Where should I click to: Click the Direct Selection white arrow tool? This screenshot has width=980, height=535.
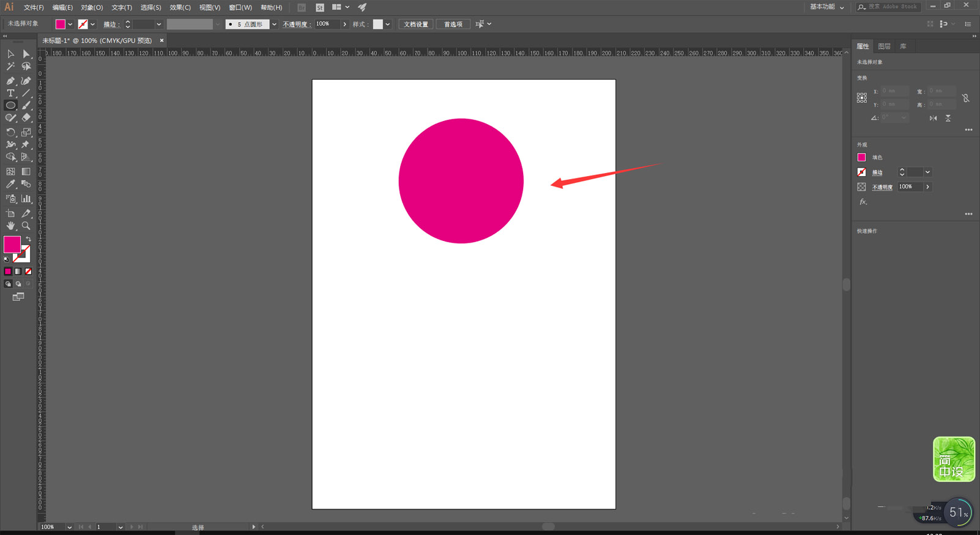click(x=26, y=54)
